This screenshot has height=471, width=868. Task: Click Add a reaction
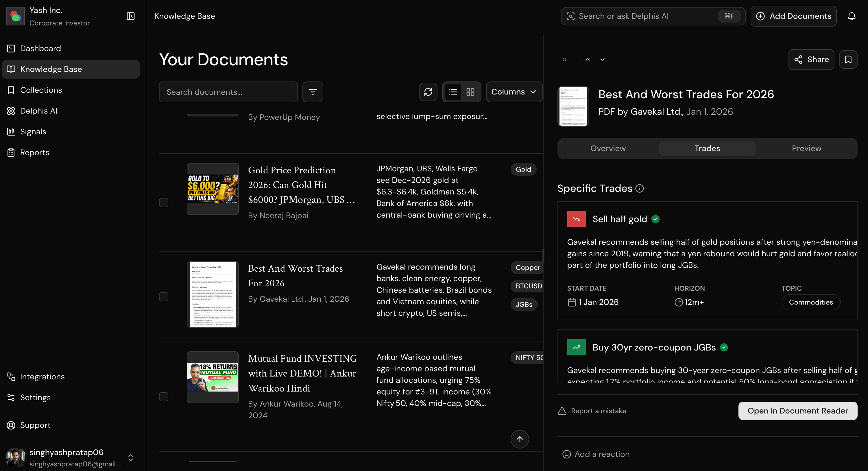596,454
